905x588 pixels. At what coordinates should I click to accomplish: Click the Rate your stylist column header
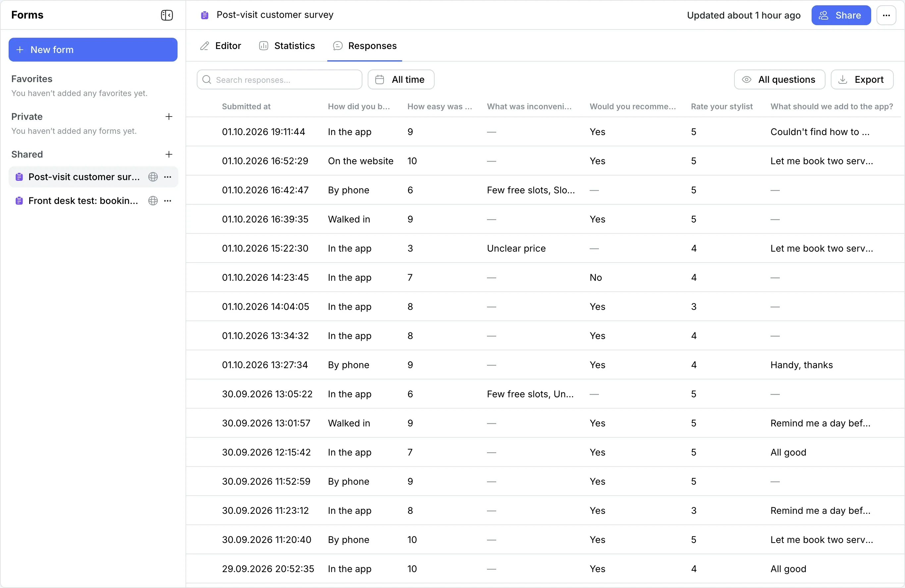point(721,107)
